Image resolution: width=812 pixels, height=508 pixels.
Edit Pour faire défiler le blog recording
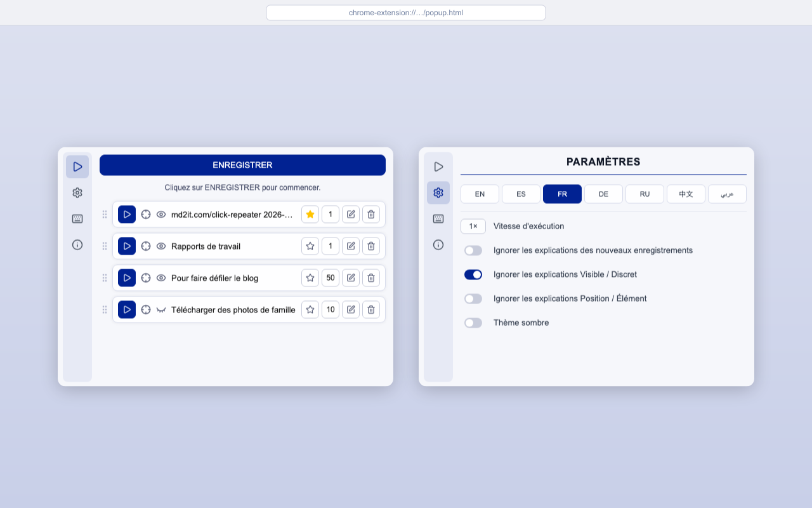[351, 278]
